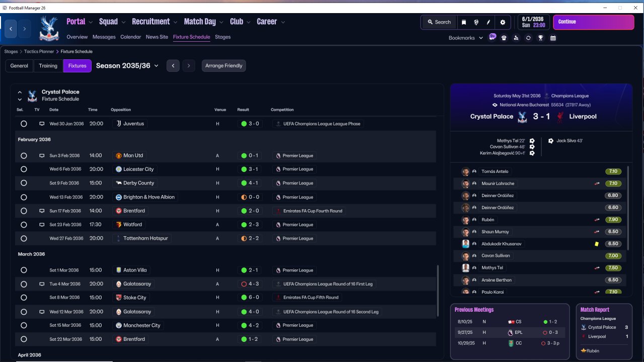Click the player ratings list scrollbar
This screenshot has width=644, height=362.
click(x=628, y=208)
